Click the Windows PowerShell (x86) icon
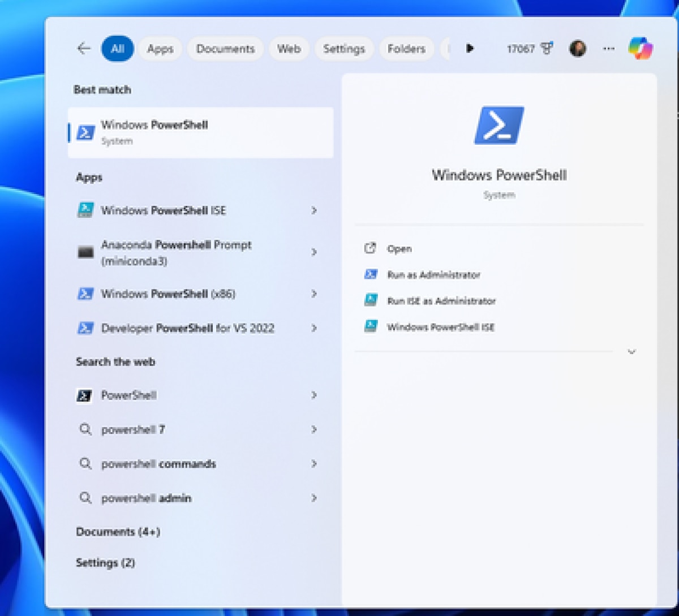679x616 pixels. pos(85,294)
